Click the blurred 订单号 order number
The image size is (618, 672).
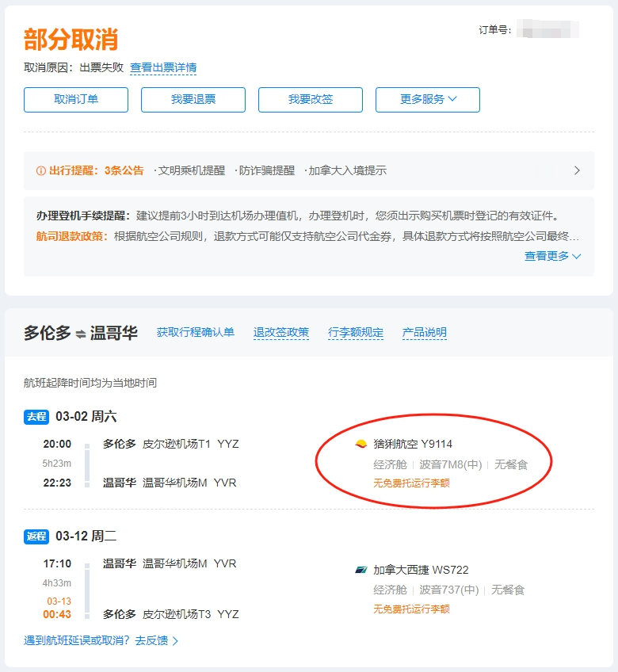click(547, 29)
